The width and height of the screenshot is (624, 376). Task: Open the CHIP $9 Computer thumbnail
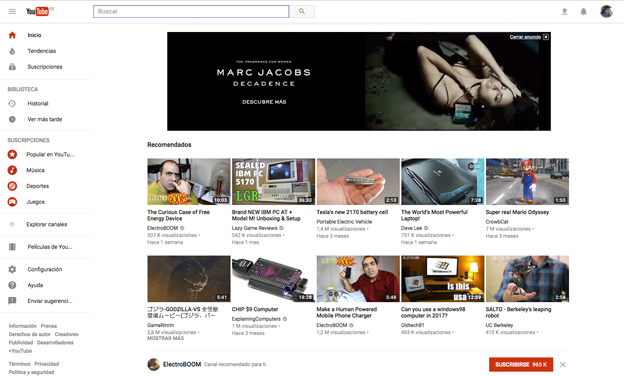click(x=273, y=279)
